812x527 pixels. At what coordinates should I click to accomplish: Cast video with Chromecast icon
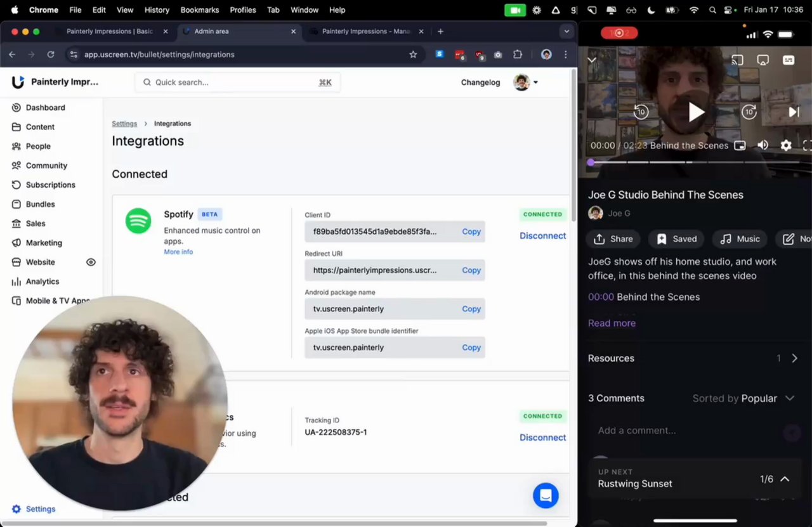coord(737,60)
